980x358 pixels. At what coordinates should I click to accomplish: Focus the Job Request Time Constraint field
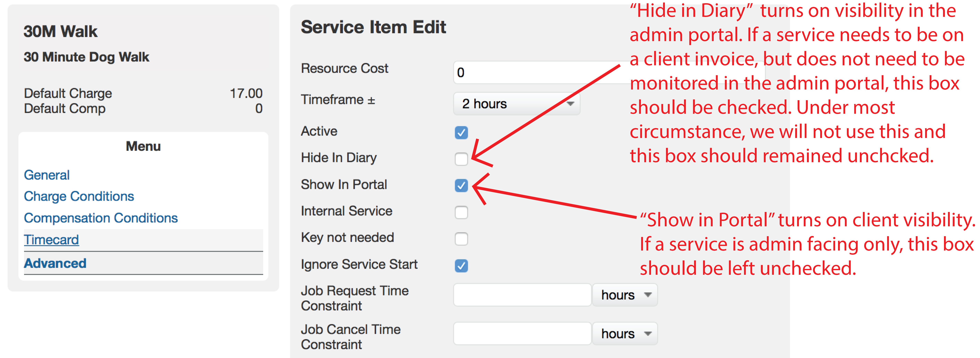522,295
